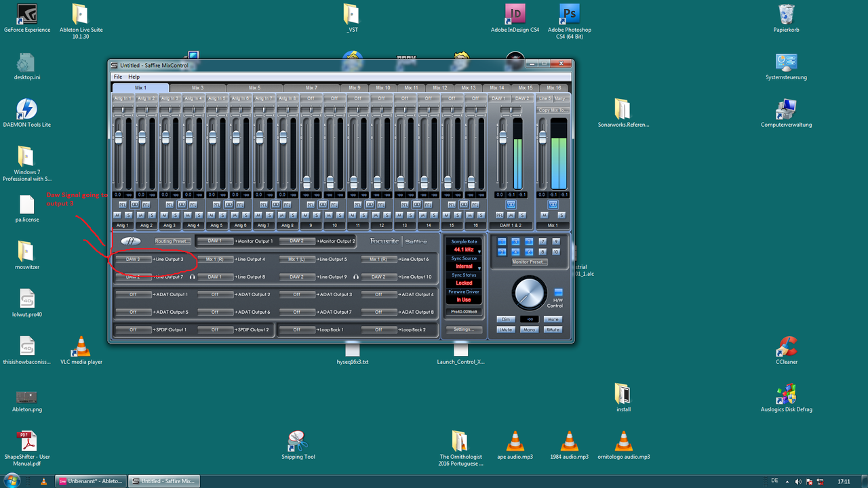Screen dimensions: 868x488
Task: Open the File menu
Action: coord(118,77)
